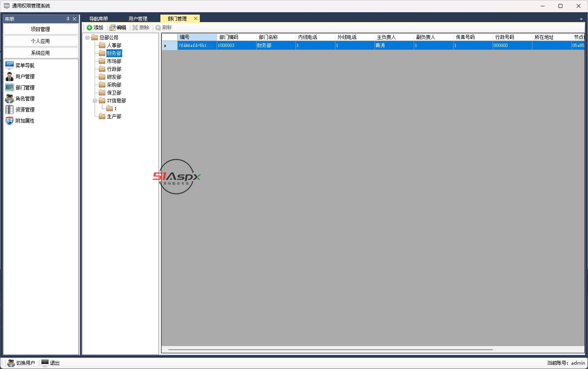588x369 pixels.
Task: Close the 菜单 side panel
Action: (x=74, y=19)
